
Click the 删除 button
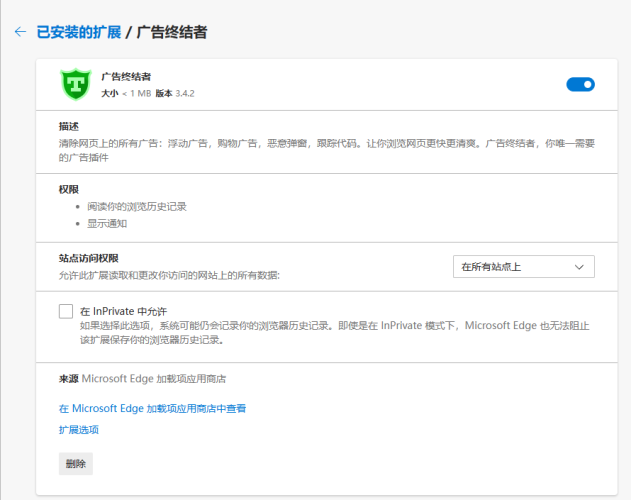point(76,464)
